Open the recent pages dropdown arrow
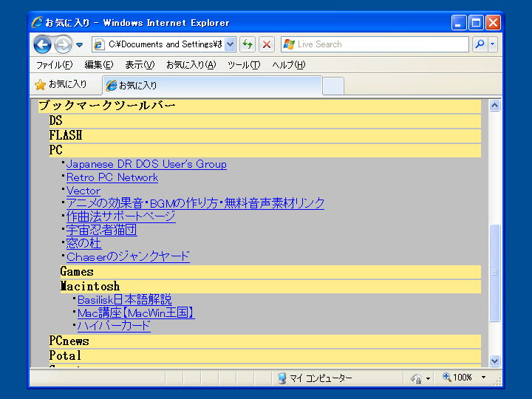Viewport: 532px width, 399px height. pos(79,45)
